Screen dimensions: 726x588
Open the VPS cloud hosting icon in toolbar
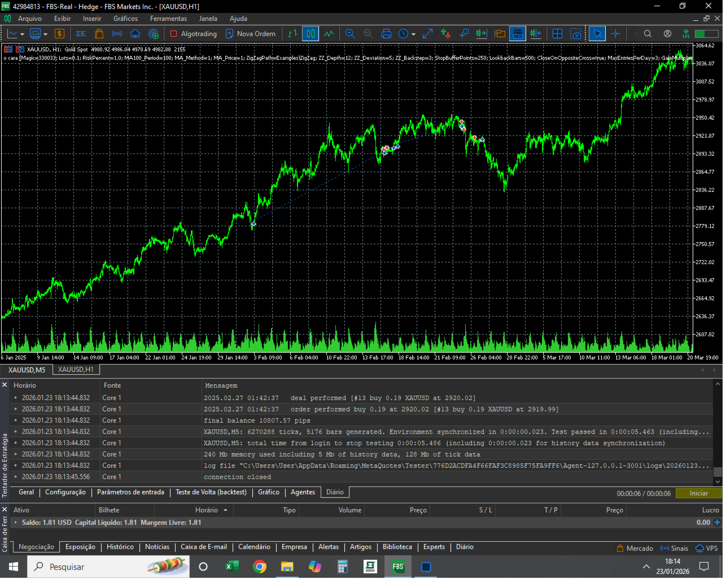click(x=135, y=34)
